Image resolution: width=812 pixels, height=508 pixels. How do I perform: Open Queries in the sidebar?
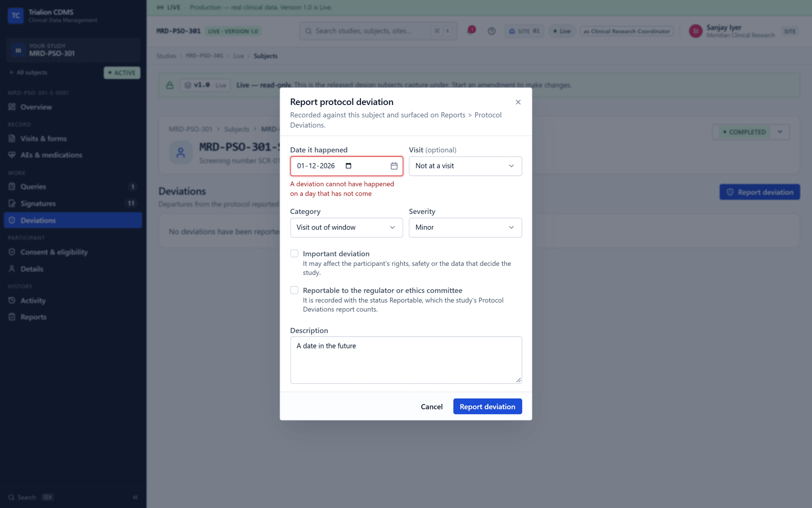click(x=73, y=187)
